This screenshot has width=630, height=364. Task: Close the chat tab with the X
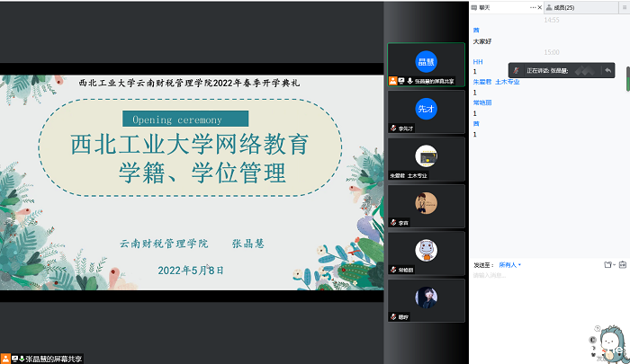[x=540, y=7]
